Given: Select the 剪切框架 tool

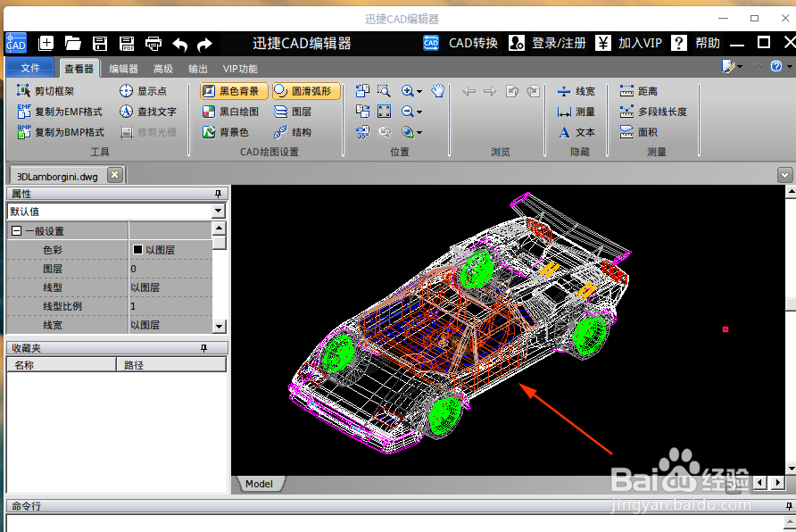Looking at the screenshot, I should tap(46, 91).
